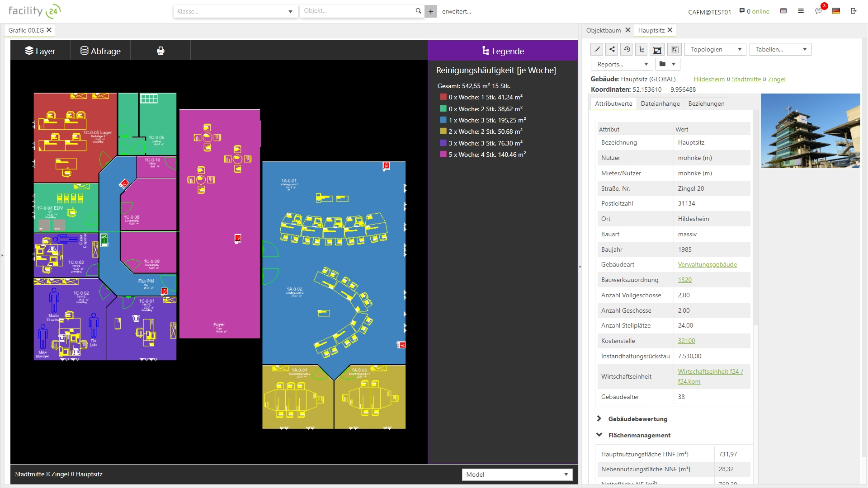Click the hierarchy tree icon
The image size is (868, 488).
(642, 49)
